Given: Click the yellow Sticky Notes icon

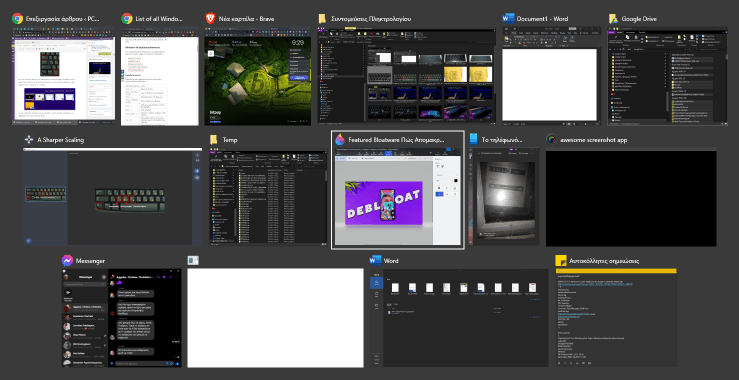Looking at the screenshot, I should [561, 261].
